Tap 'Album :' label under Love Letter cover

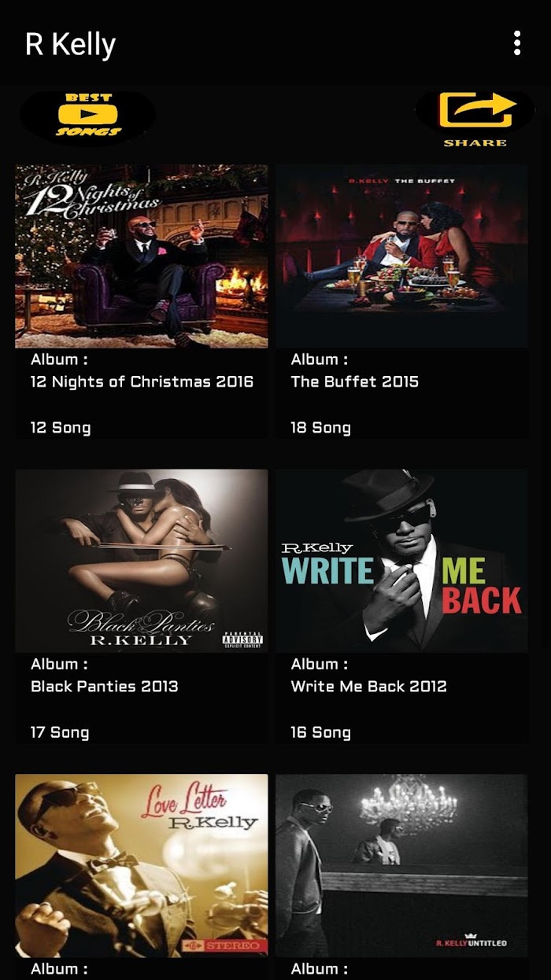click(x=59, y=969)
